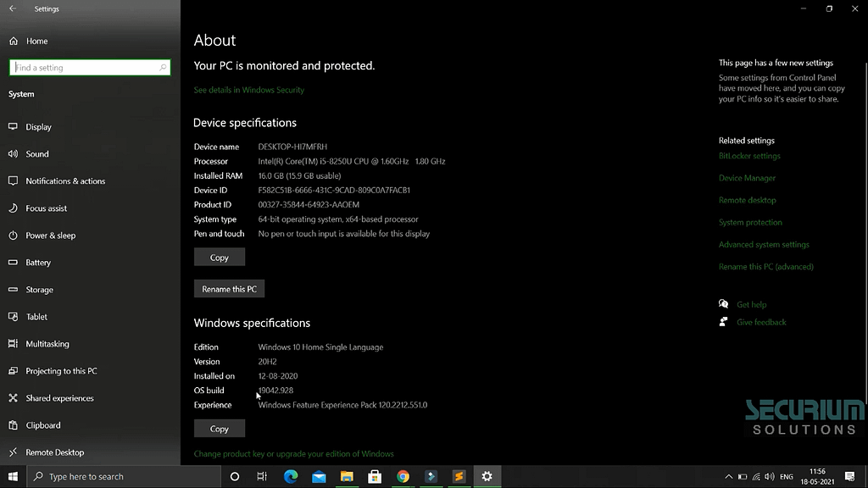Viewport: 868px width, 488px height.
Task: Open Change product key or upgrade link
Action: 293,454
